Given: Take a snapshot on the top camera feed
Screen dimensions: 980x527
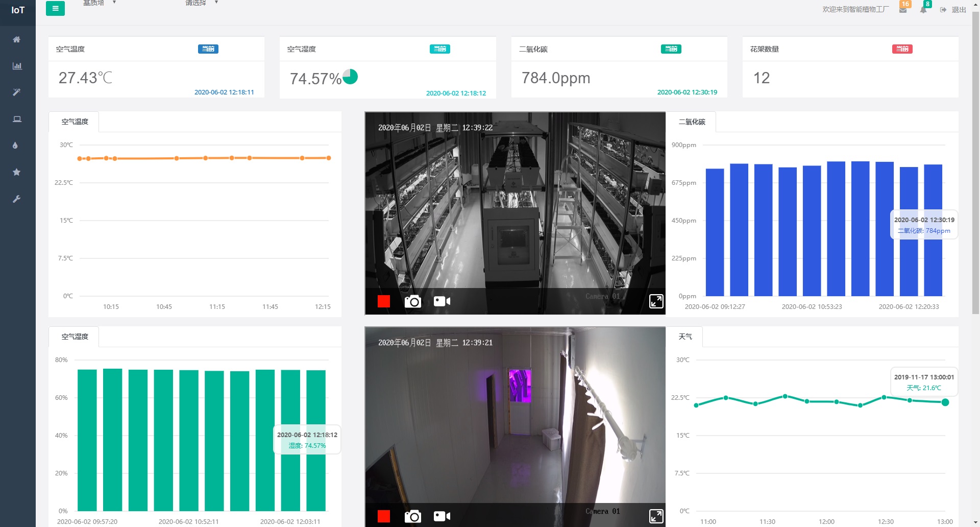Looking at the screenshot, I should (x=413, y=301).
